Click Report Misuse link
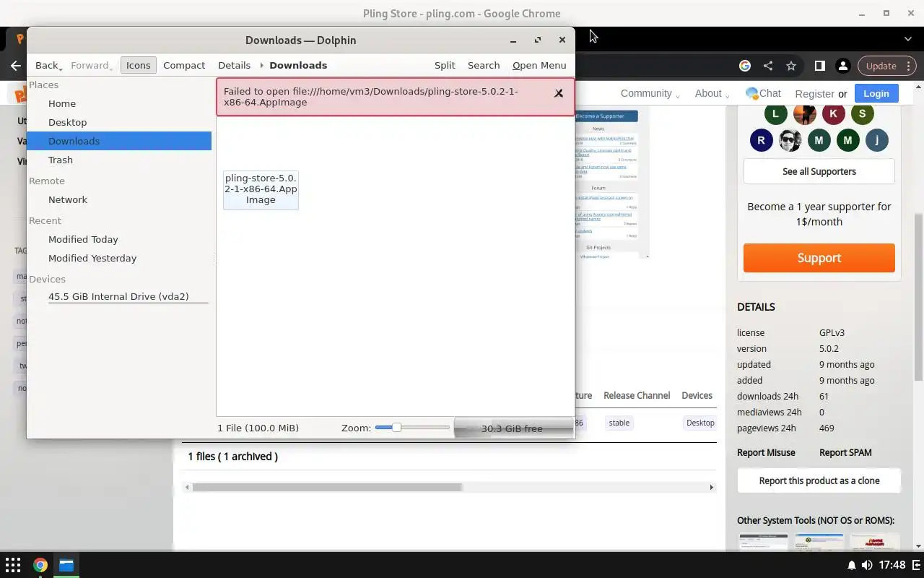Image resolution: width=924 pixels, height=578 pixels. 766,452
